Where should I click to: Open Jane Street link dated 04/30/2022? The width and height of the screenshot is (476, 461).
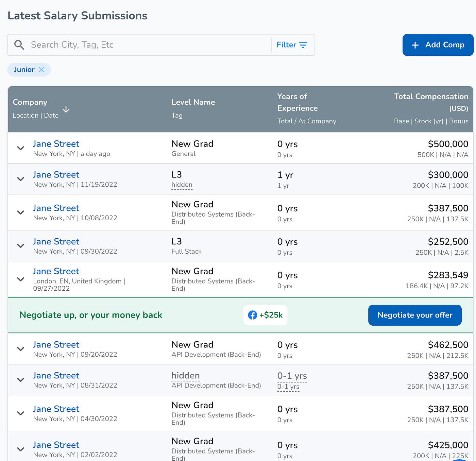click(56, 409)
